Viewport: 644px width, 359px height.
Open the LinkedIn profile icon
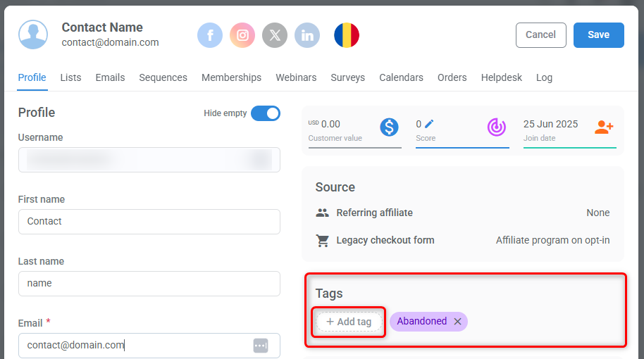click(307, 35)
